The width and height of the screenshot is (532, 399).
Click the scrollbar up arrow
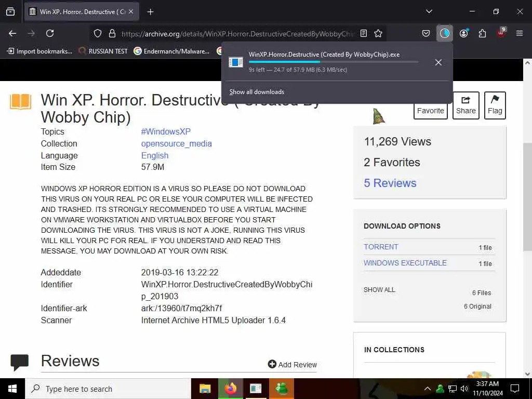tap(527, 63)
